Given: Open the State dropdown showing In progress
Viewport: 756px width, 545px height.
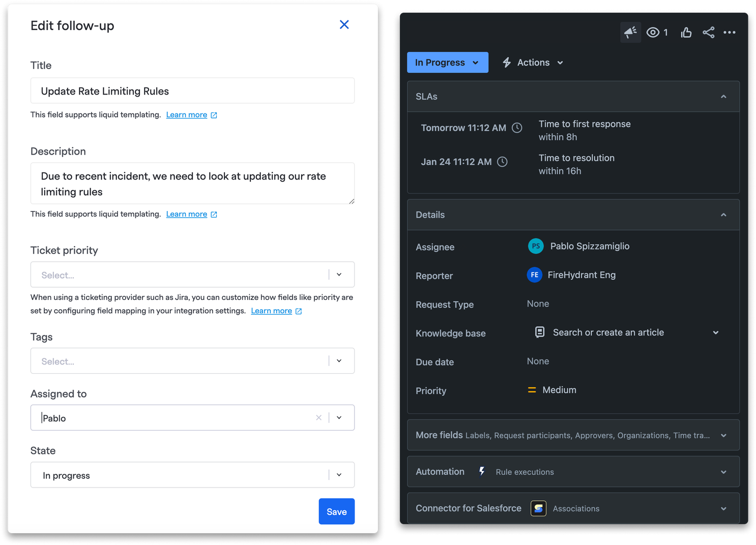Looking at the screenshot, I should pyautogui.click(x=192, y=475).
